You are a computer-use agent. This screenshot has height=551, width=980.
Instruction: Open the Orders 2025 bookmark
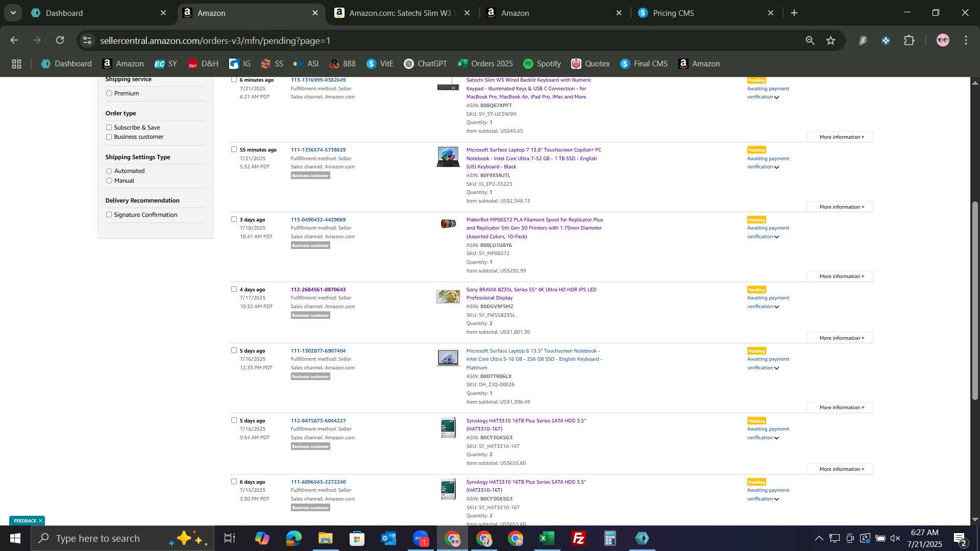point(485,64)
